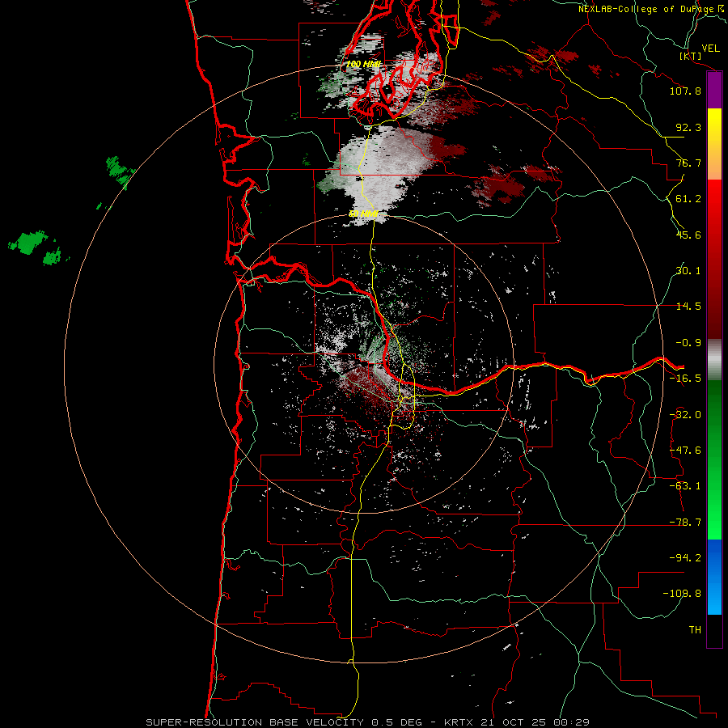Viewport: 728px width, 728px height.
Task: Click the 100 NMI range ring label
Action: point(363,64)
